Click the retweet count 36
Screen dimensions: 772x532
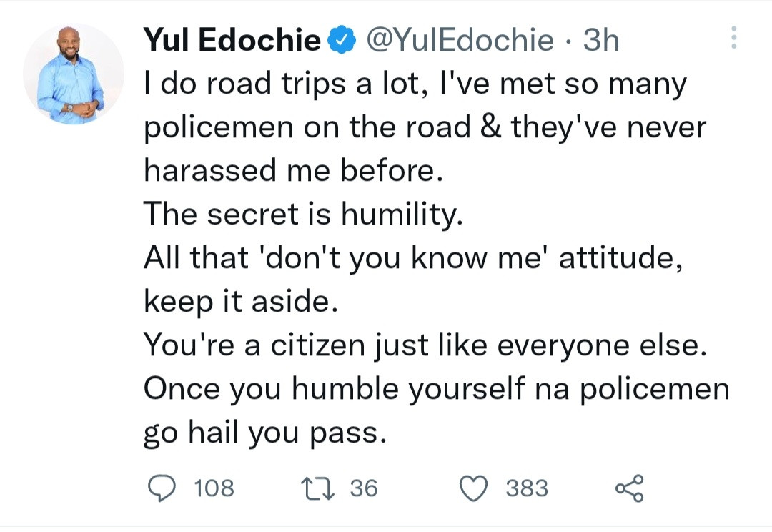363,488
